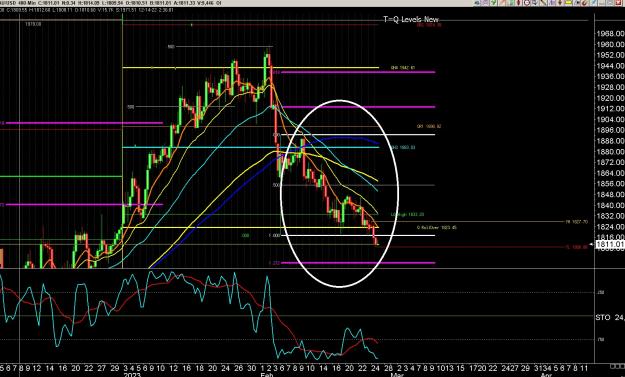Click the Feb month label on time axis

click(x=266, y=375)
